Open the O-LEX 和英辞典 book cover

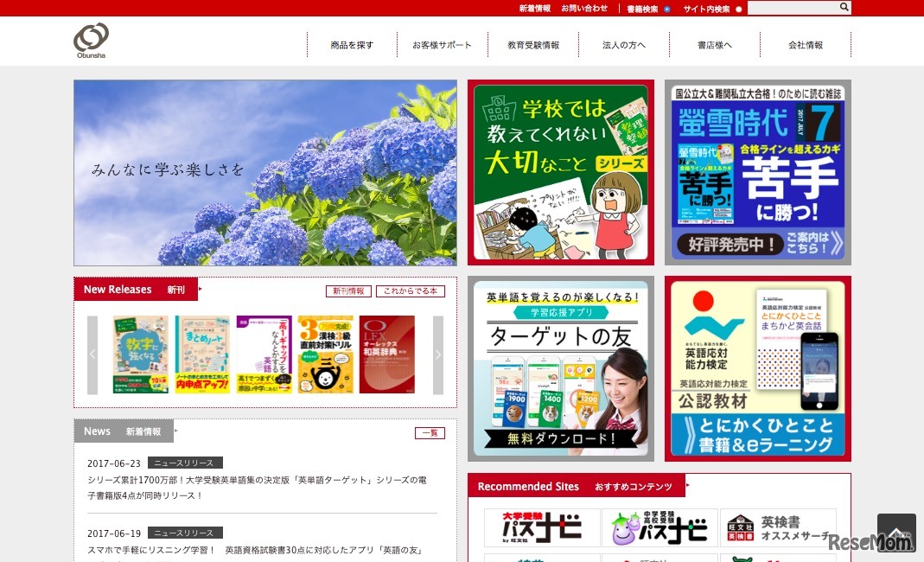[387, 354]
